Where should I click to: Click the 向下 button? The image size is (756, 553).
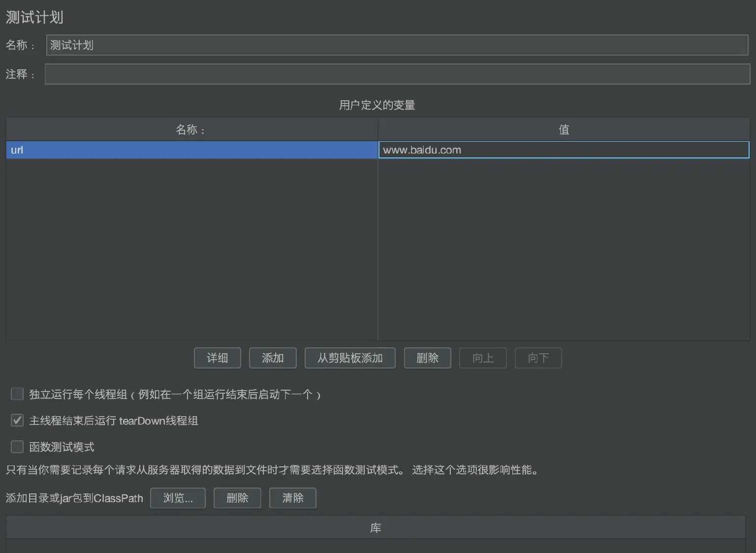538,358
